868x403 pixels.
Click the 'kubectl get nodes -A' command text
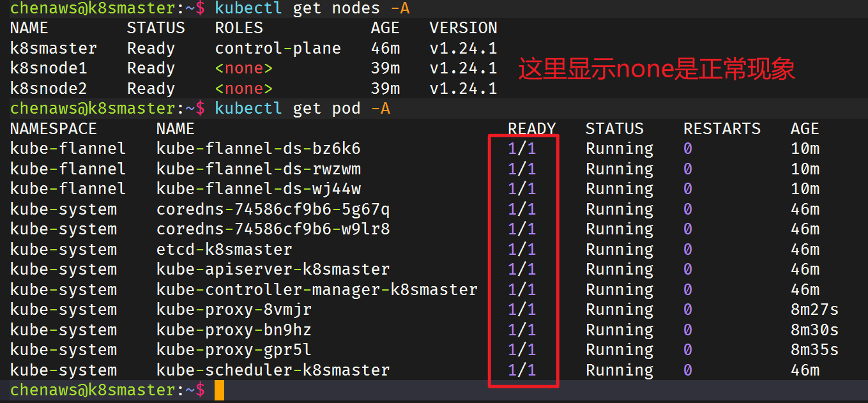312,8
